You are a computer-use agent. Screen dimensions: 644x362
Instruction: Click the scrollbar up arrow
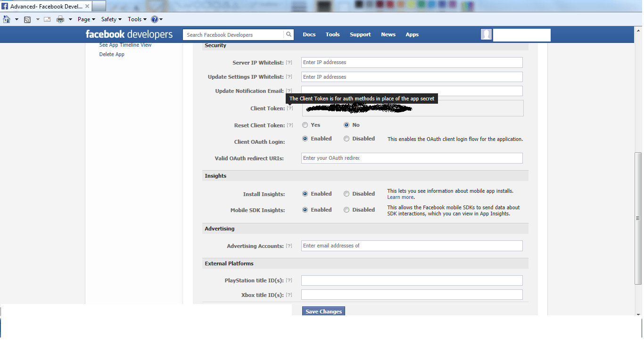click(x=638, y=30)
